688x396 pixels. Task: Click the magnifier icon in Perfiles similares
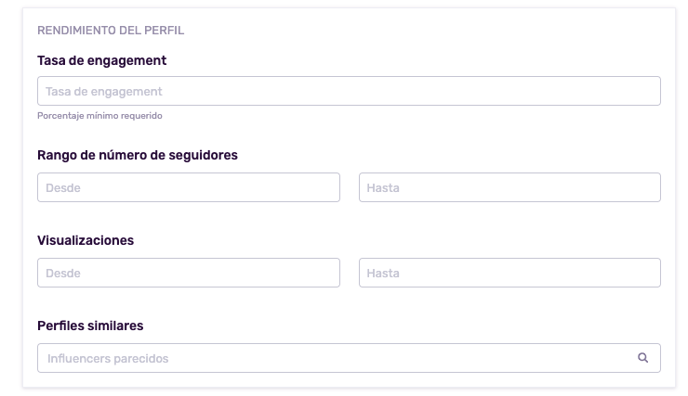[x=643, y=358]
